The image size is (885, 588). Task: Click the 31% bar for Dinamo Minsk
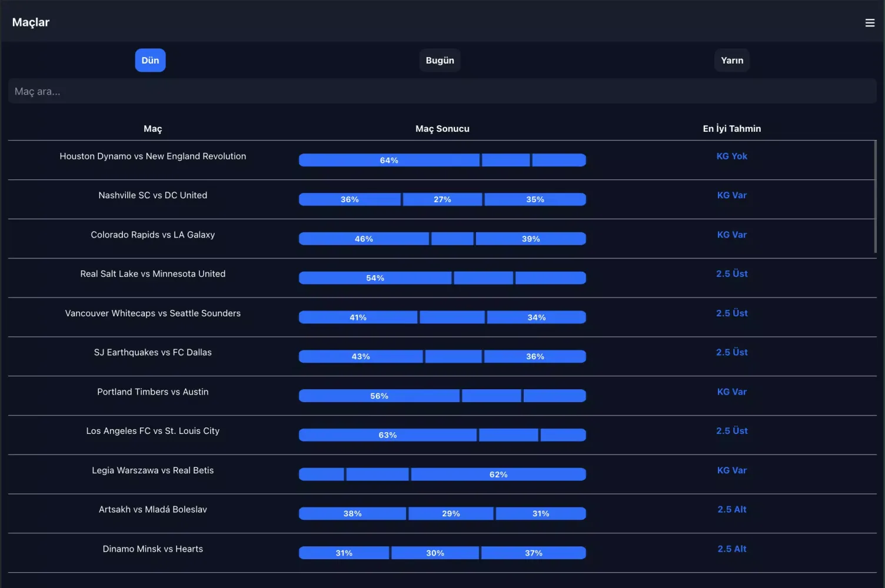click(x=344, y=553)
